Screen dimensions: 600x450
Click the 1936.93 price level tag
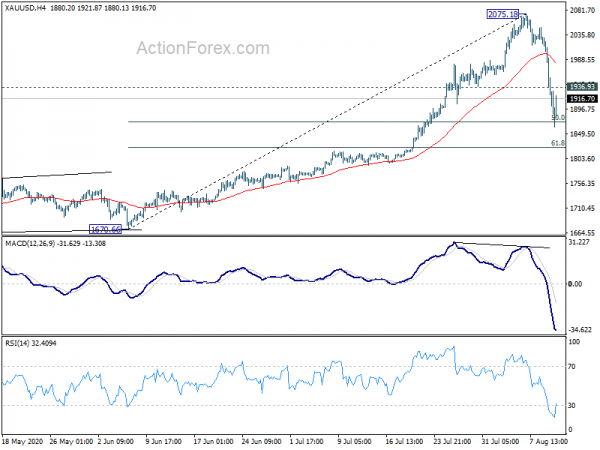click(x=582, y=87)
